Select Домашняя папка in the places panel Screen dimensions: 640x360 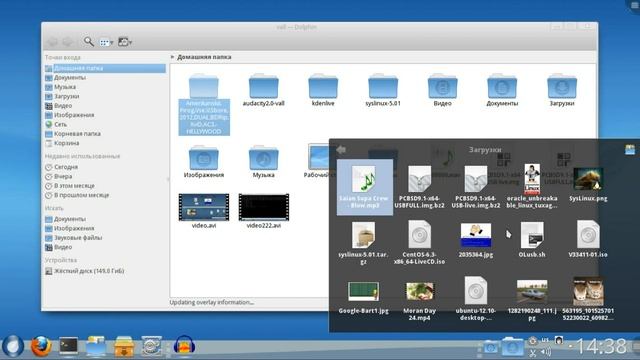[x=105, y=68]
